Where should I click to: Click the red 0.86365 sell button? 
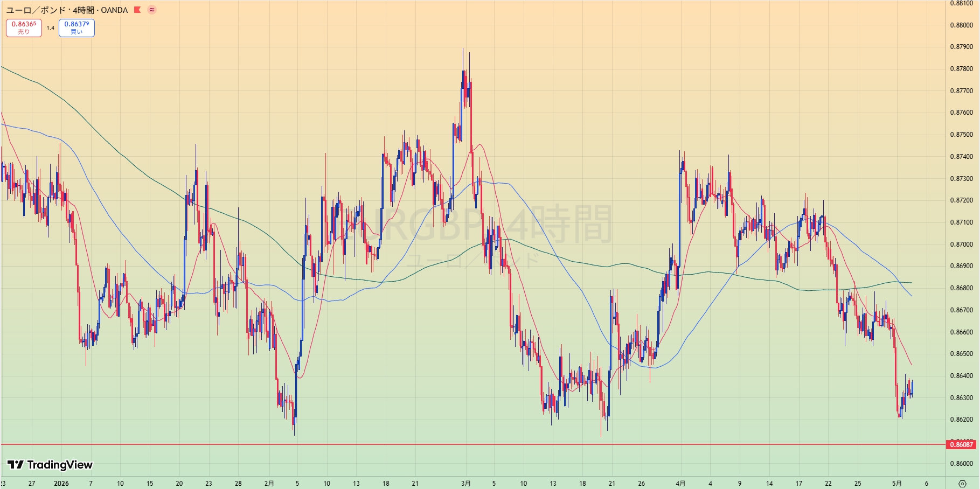24,28
